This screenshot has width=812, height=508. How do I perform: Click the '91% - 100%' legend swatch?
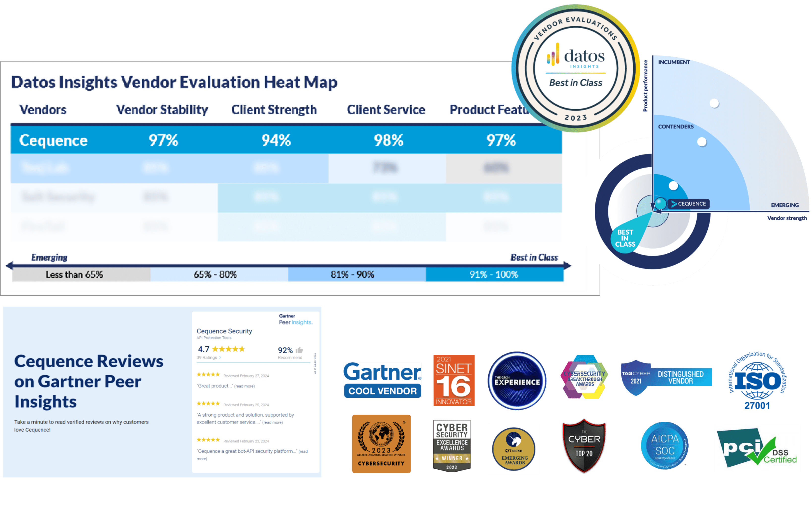495,274
